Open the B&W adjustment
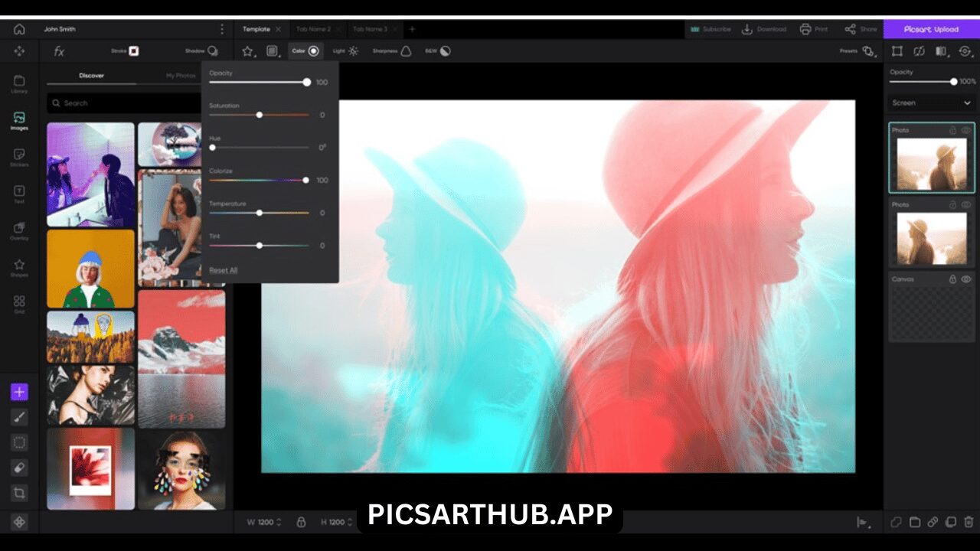 (x=436, y=51)
